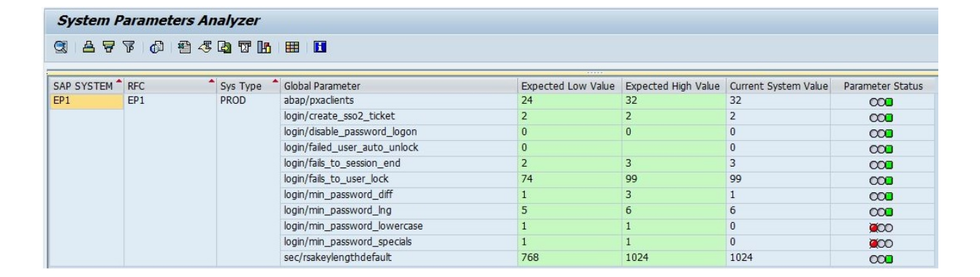980x277 pixels.
Task: Select the sec/rsakeylengthdefault parameter cell
Action: (x=399, y=259)
